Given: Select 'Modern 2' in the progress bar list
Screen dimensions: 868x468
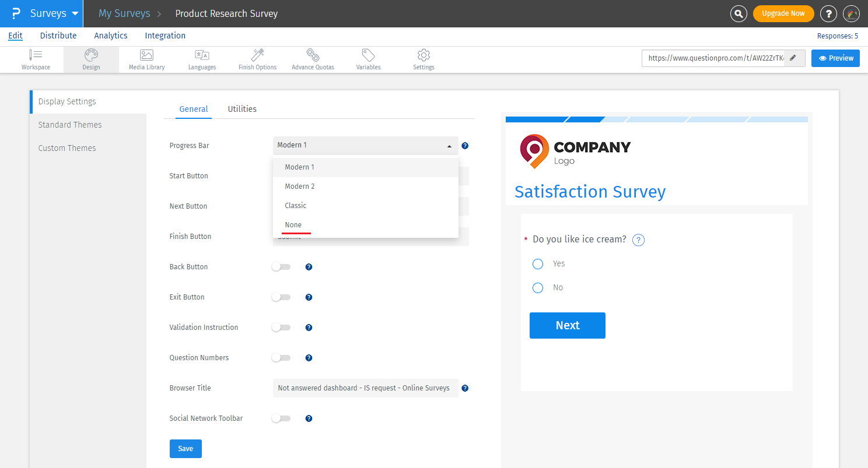Looking at the screenshot, I should (300, 187).
